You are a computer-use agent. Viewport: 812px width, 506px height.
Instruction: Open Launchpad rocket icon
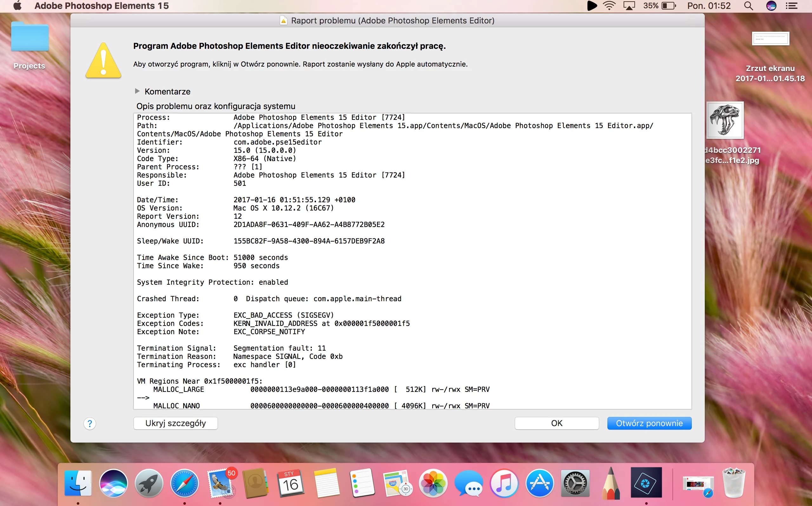pyautogui.click(x=149, y=483)
